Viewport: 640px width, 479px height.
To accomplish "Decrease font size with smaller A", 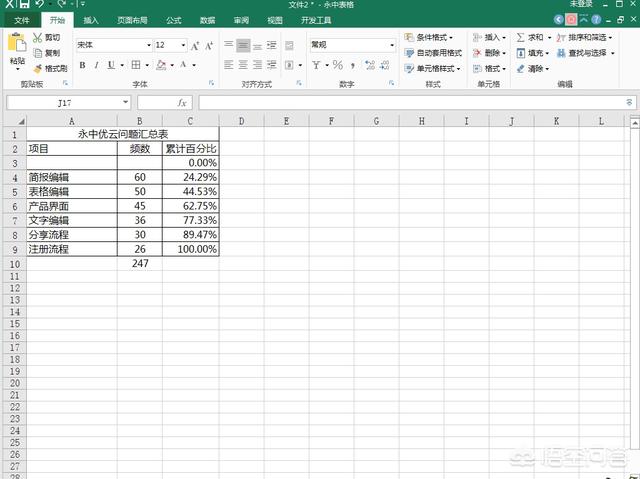I will 209,46.
